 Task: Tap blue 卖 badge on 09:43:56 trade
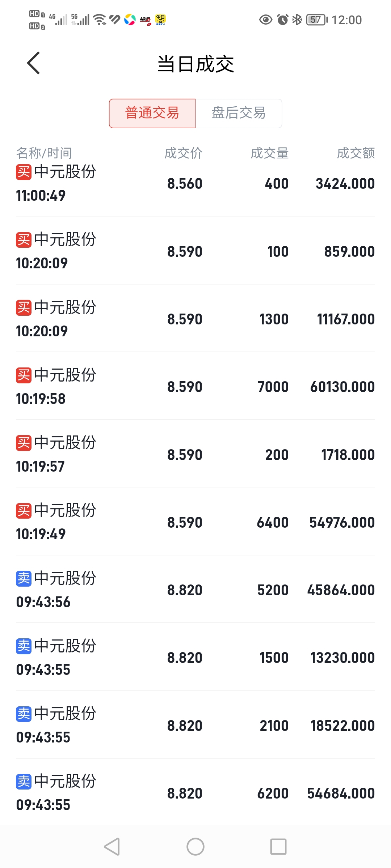click(24, 579)
